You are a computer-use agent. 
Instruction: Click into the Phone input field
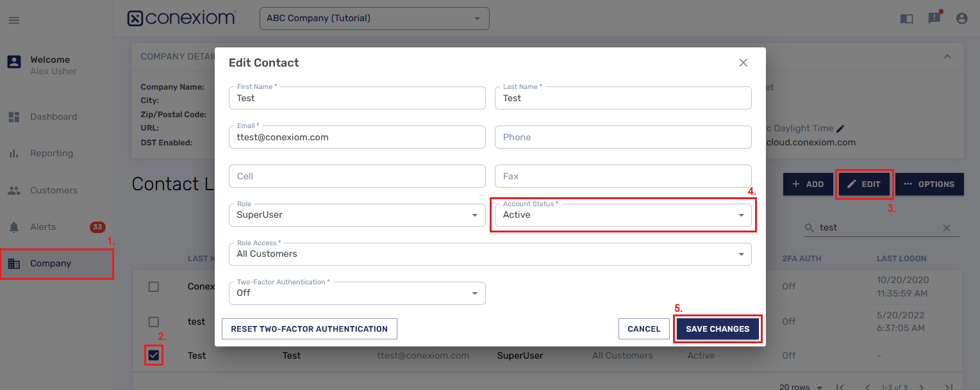coord(622,137)
